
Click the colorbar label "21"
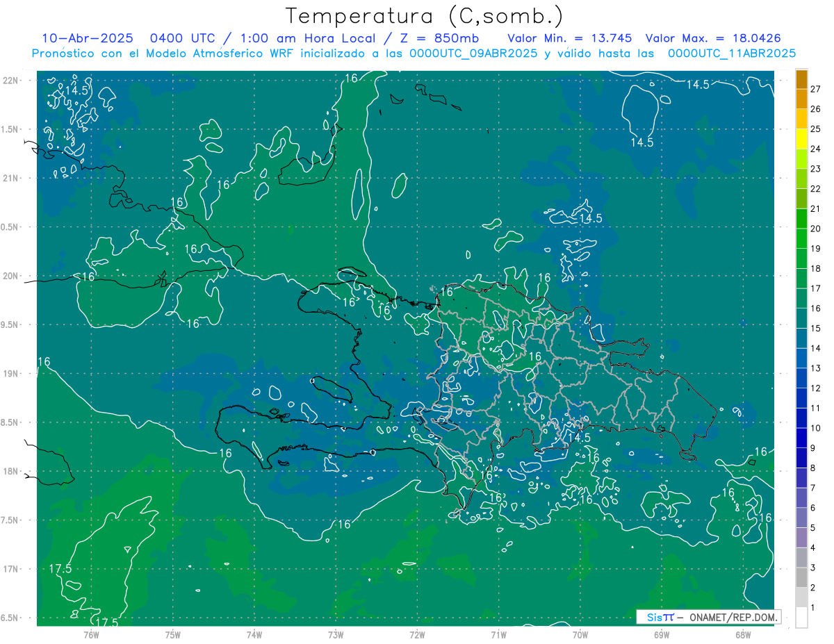point(815,208)
